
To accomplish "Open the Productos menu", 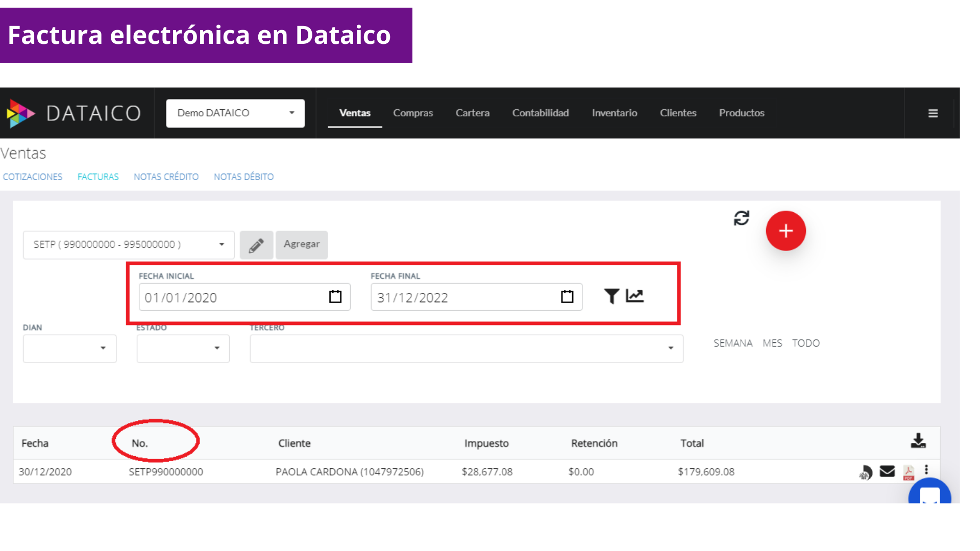I will point(742,113).
